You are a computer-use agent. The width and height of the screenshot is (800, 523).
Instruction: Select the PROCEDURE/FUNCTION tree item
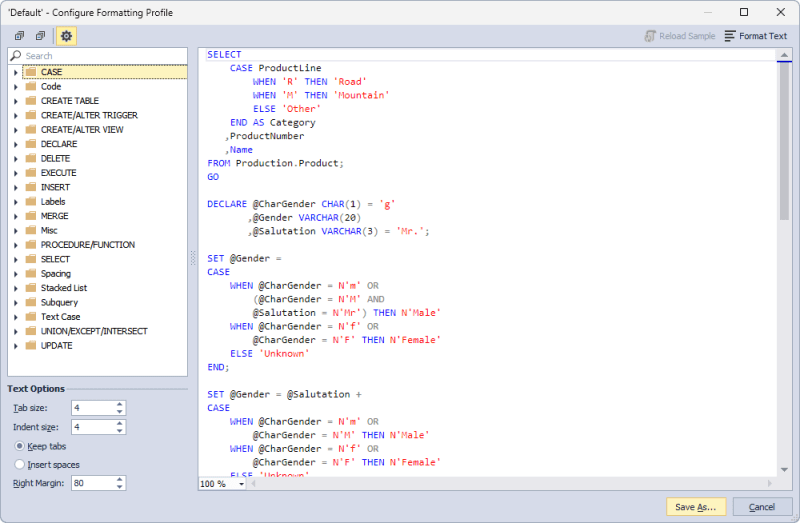pyautogui.click(x=88, y=244)
